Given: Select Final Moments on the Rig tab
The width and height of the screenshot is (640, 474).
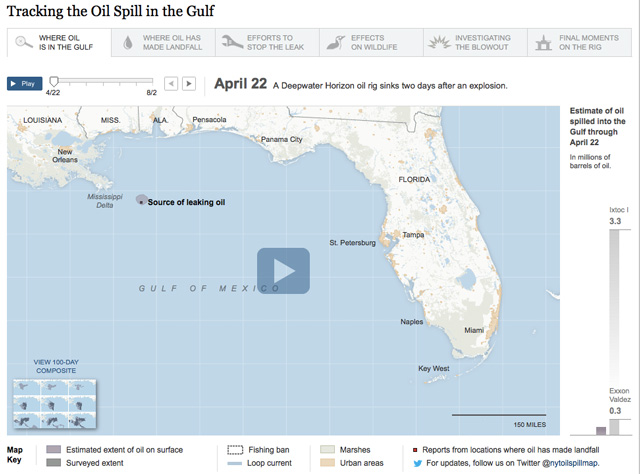Looking at the screenshot, I should [x=581, y=42].
